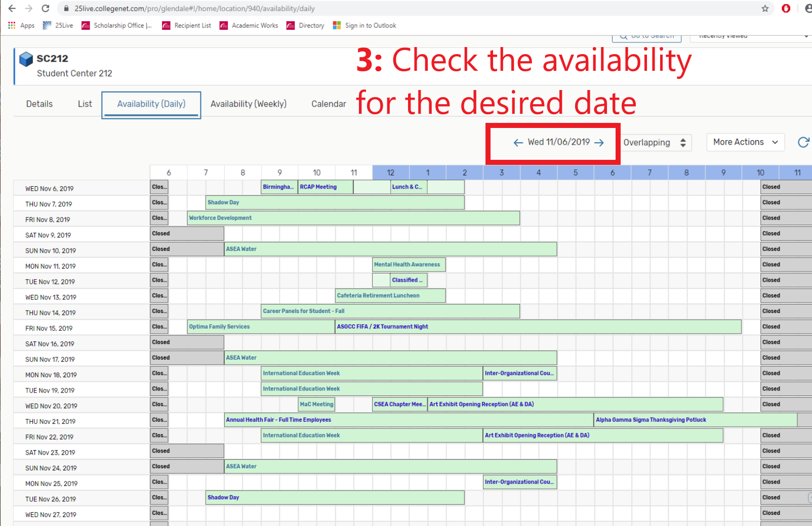The width and height of the screenshot is (812, 526).
Task: Refresh the availability grid
Action: (x=803, y=142)
